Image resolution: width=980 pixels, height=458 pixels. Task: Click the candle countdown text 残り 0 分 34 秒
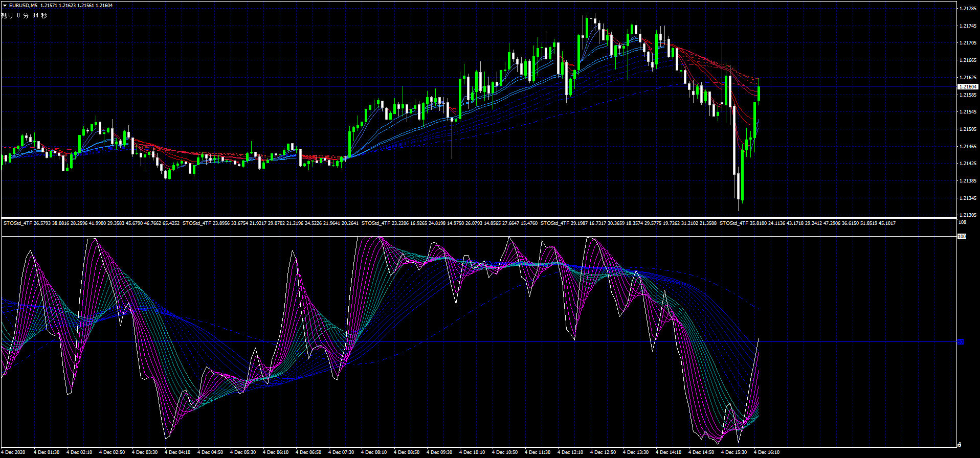(25, 15)
